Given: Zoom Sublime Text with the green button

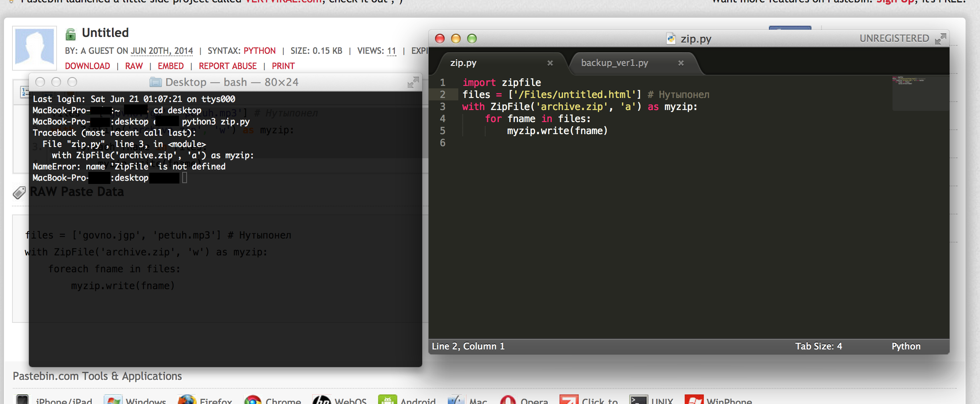Looking at the screenshot, I should pos(472,39).
